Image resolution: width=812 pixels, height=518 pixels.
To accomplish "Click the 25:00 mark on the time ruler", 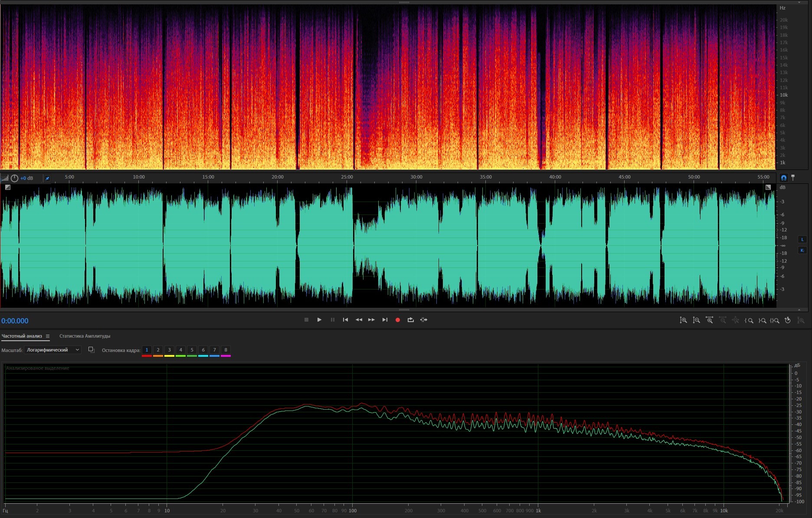I will coord(347,177).
